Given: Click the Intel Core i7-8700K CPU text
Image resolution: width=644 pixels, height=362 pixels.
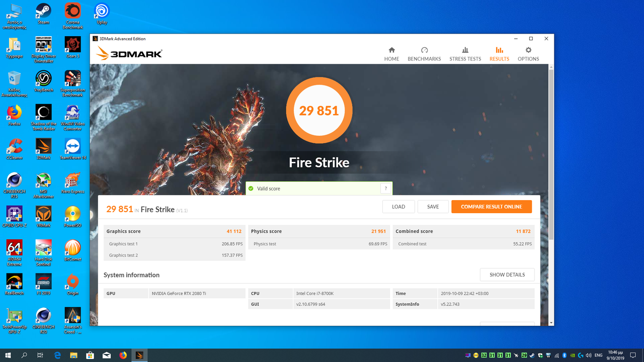Looking at the screenshot, I should pos(314,294).
